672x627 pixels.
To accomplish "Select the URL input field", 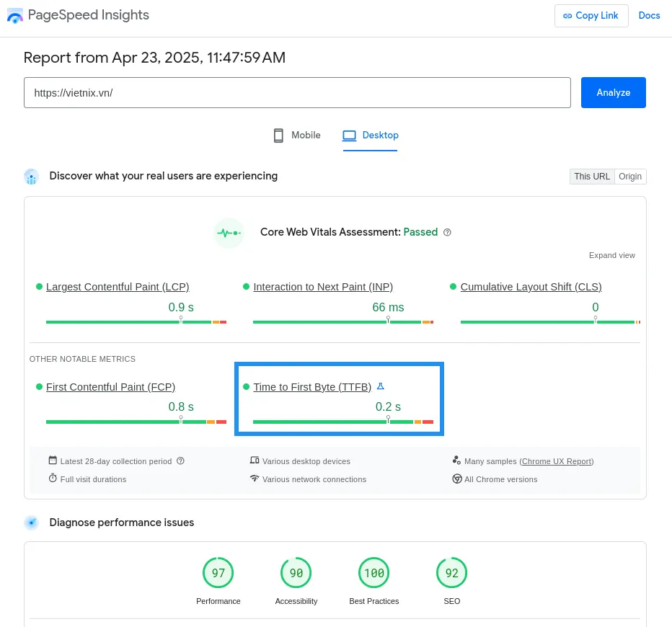I will (297, 92).
